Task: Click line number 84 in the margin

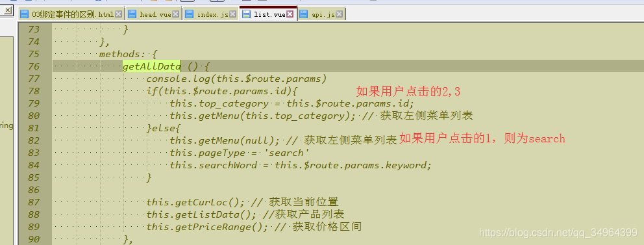Action: pyautogui.click(x=34, y=165)
